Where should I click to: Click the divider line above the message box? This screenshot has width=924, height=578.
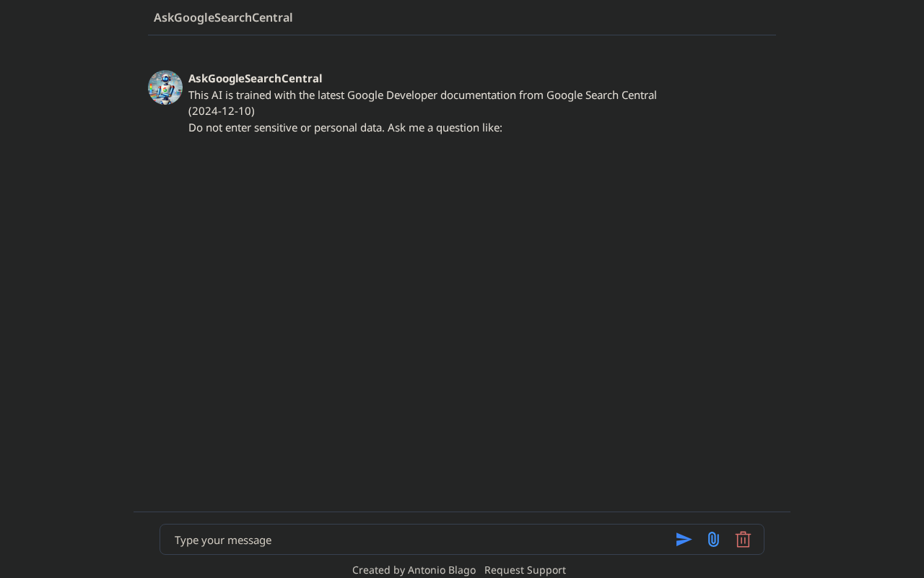click(462, 512)
